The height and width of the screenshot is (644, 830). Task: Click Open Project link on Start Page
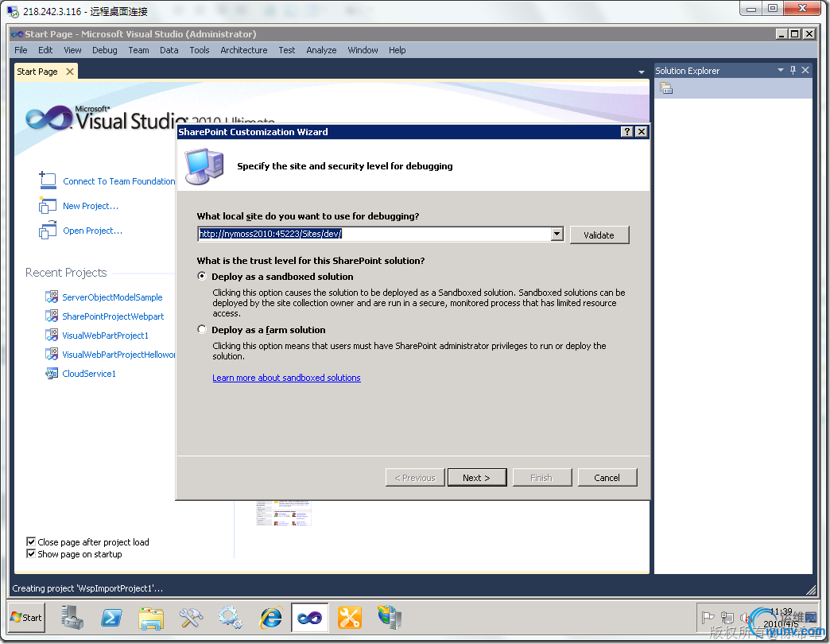93,231
